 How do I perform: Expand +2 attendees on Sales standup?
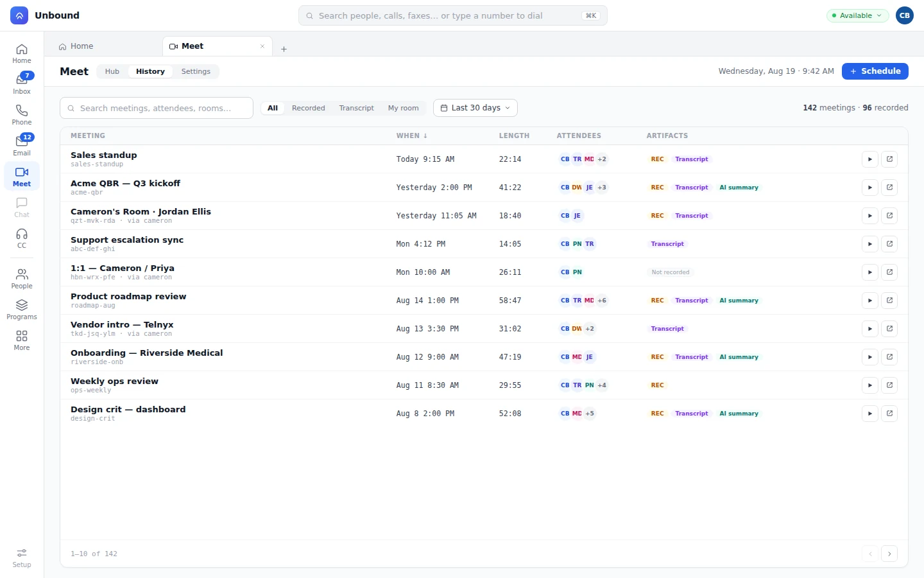[x=602, y=159]
